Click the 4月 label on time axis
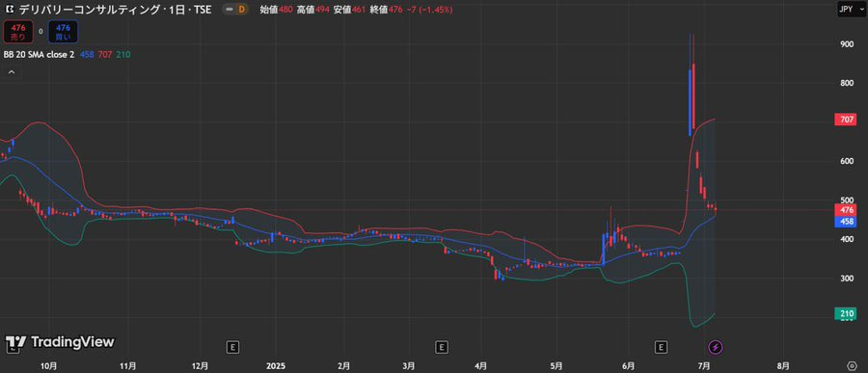The image size is (868, 373). coord(481,366)
